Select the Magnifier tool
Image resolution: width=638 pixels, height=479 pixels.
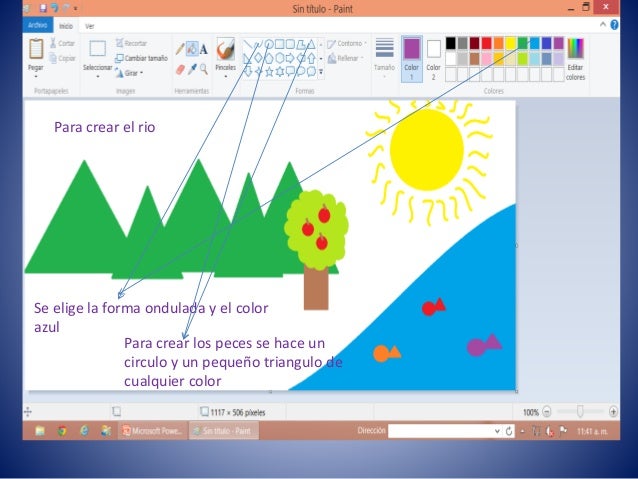[x=203, y=69]
